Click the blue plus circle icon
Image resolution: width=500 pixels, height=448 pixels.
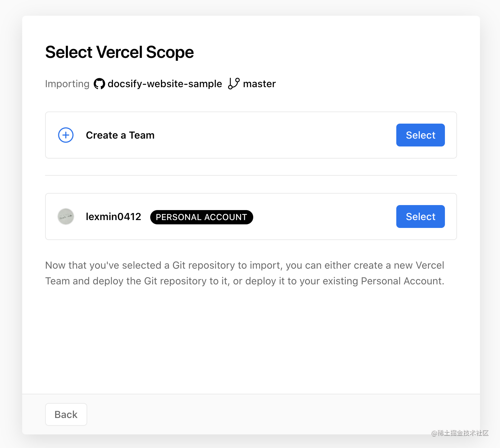pos(66,135)
